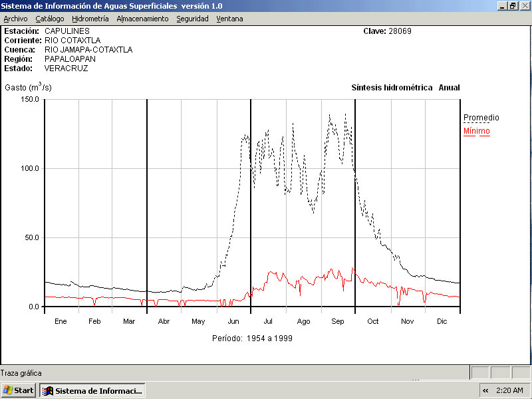
Task: Open the Catálogo menu
Action: 50,19
